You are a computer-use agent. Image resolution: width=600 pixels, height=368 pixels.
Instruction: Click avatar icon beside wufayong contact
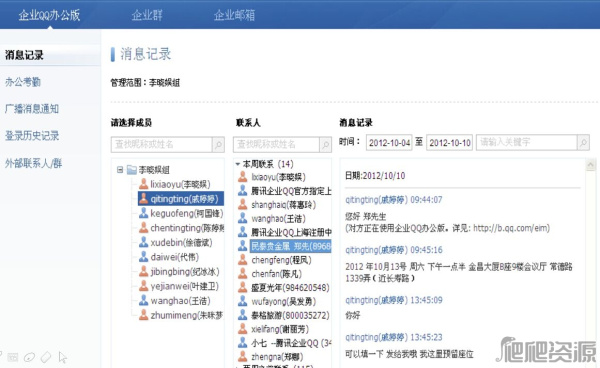(x=243, y=301)
